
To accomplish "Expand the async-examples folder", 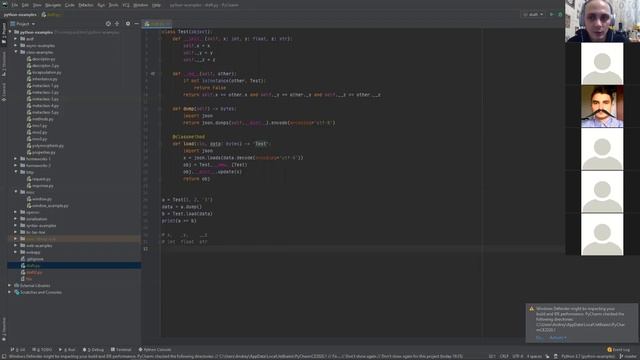I will click(x=16, y=46).
